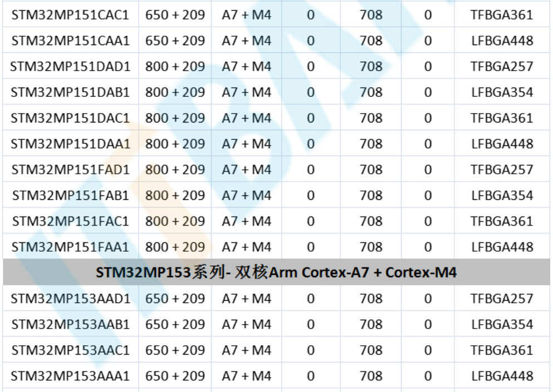Click 708 in the STM32MP151FAC1 row
The height and width of the screenshot is (392, 553).
pyautogui.click(x=371, y=221)
